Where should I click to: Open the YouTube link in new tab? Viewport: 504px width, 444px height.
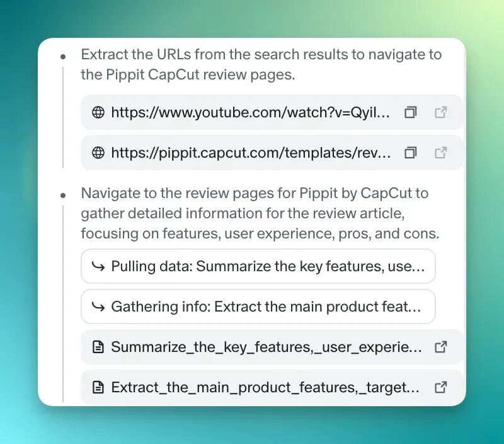(441, 113)
